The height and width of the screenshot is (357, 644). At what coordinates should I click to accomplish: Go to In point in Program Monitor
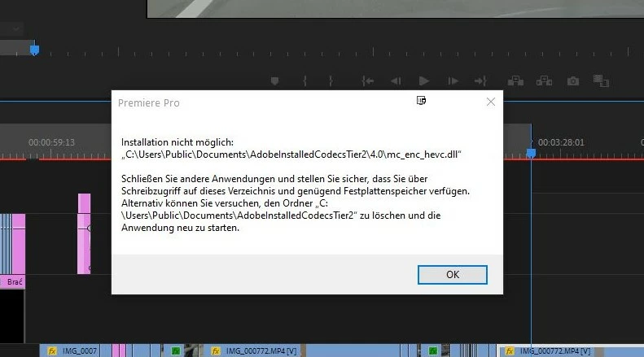point(367,81)
